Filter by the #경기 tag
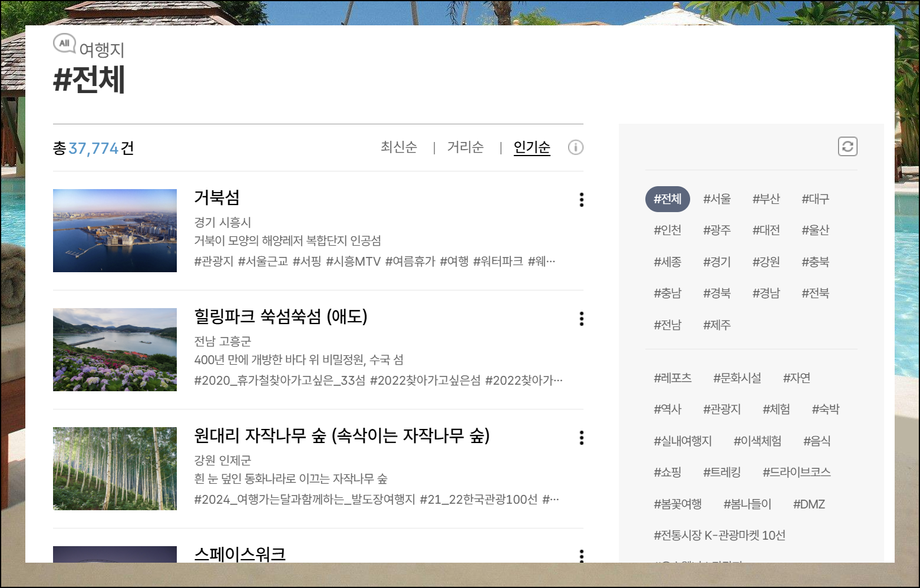Viewport: 920px width, 588px height. pos(717,262)
